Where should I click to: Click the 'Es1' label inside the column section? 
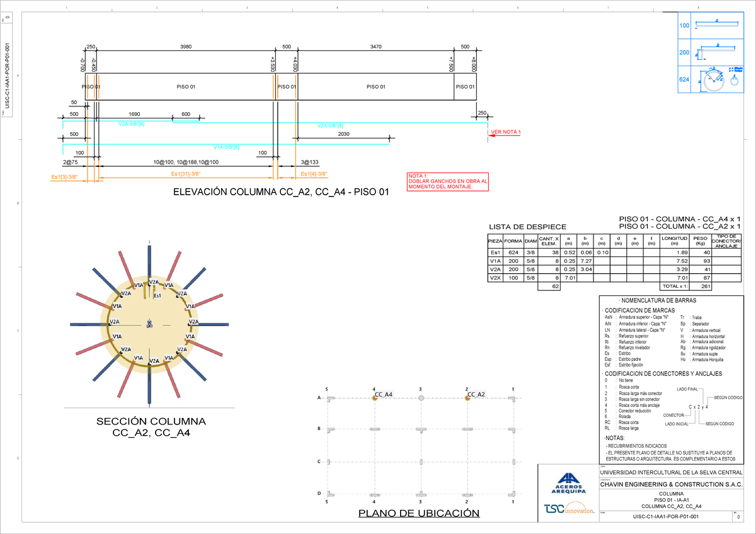pyautogui.click(x=157, y=296)
